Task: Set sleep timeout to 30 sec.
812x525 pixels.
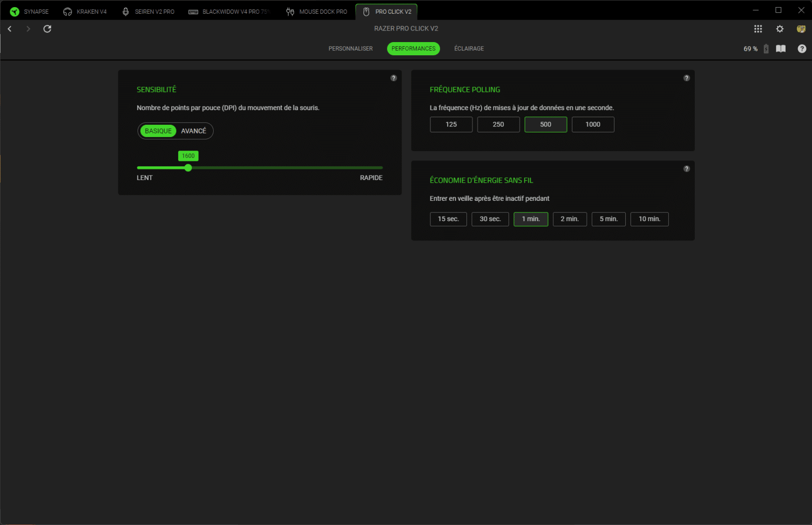Action: 490,219
